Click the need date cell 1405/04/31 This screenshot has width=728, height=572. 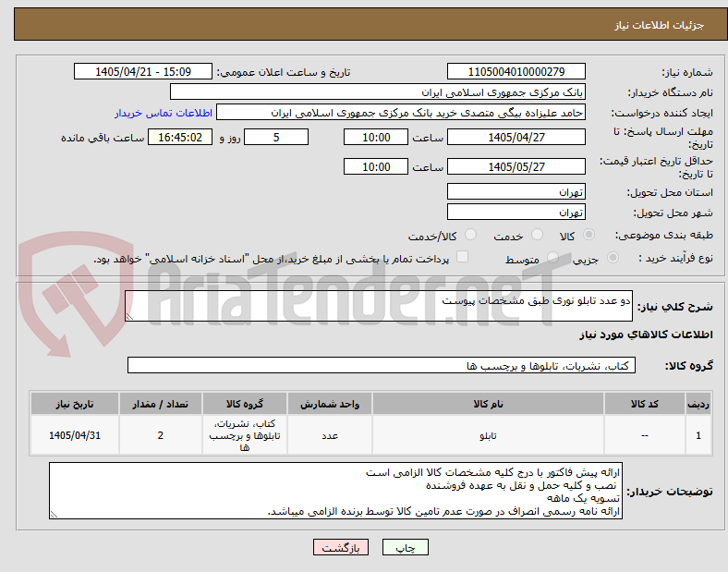pos(75,435)
